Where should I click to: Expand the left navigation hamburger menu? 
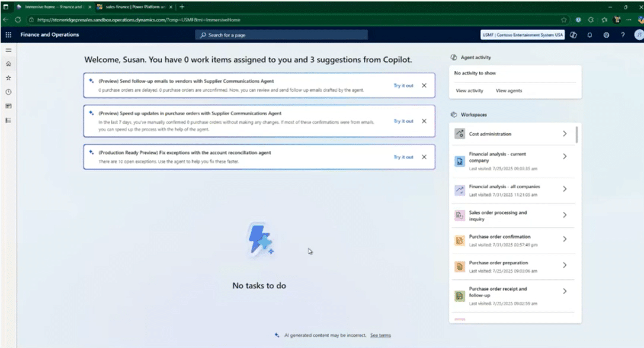(x=8, y=50)
